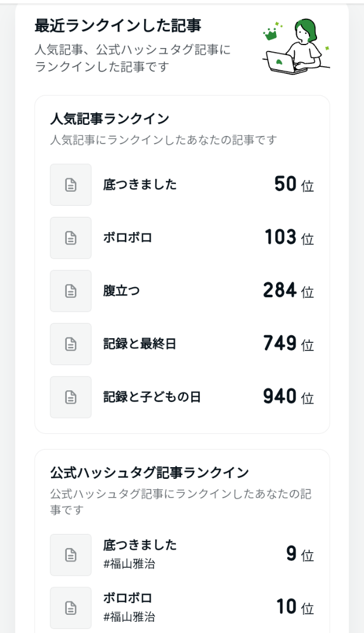Open ボロボロ in the hashtag ranking
This screenshot has width=364, height=633.
pyautogui.click(x=128, y=598)
